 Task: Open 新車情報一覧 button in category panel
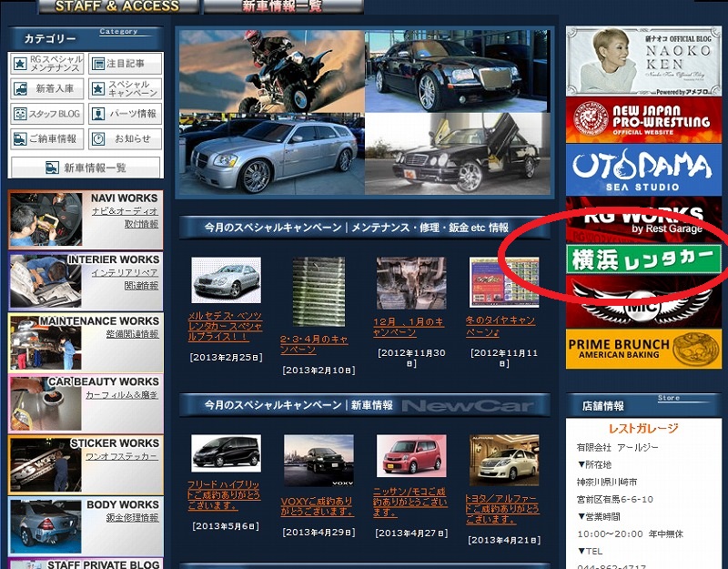[86, 168]
